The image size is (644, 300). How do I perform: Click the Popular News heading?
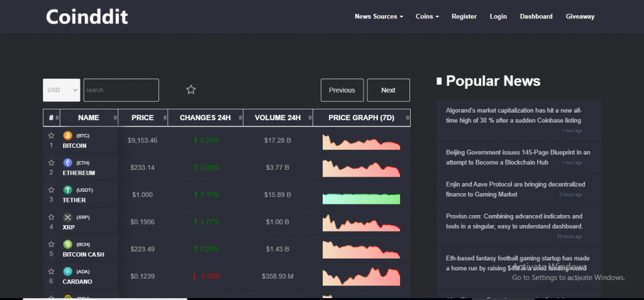[x=493, y=81]
